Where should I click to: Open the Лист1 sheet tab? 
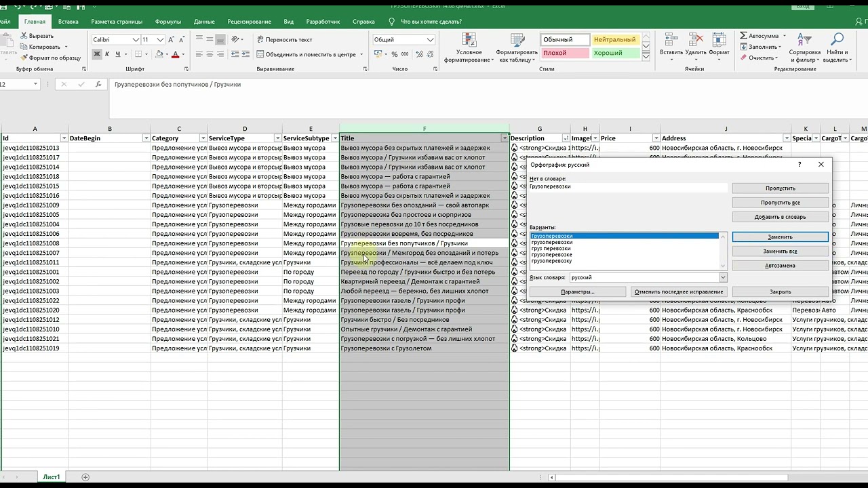[52, 477]
